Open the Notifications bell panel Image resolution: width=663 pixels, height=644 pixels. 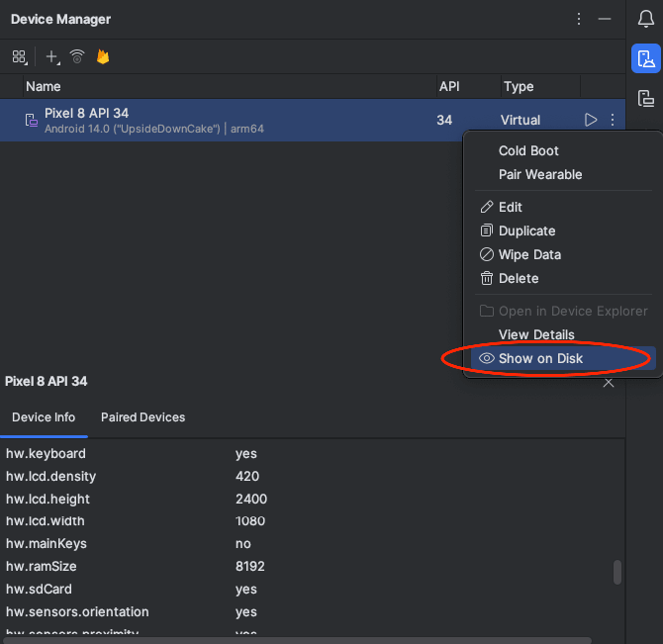(645, 19)
